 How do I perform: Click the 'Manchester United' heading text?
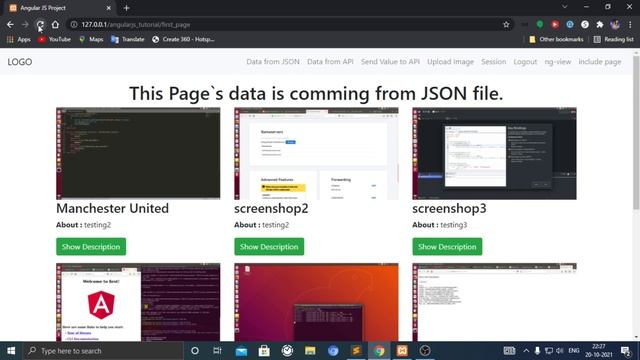coord(112,208)
